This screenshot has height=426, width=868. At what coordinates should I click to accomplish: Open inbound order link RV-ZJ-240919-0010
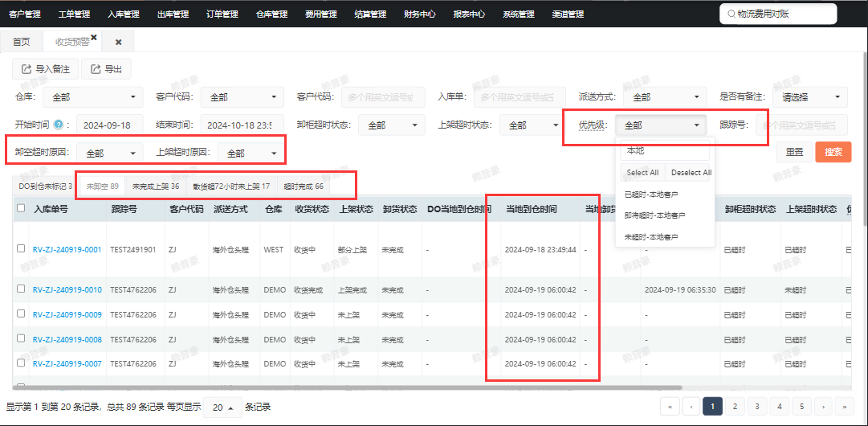pos(67,289)
